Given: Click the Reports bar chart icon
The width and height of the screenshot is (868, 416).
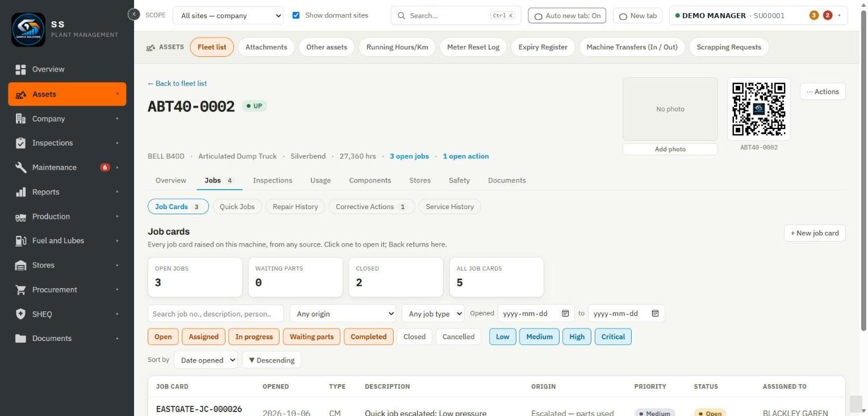Looking at the screenshot, I should tap(21, 192).
